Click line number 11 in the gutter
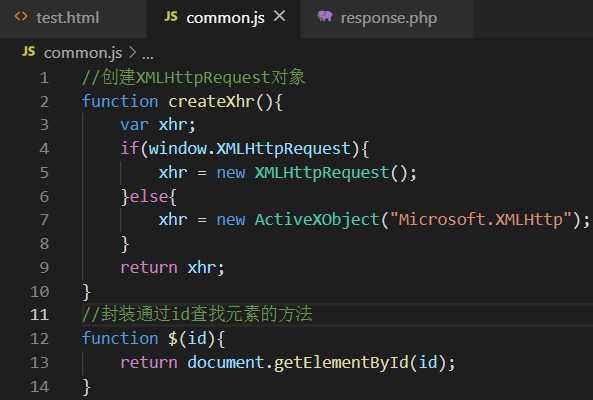This screenshot has width=593, height=400. (39, 315)
